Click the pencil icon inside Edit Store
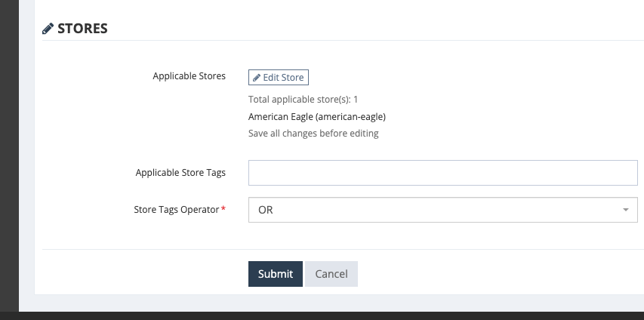644x320 pixels. click(257, 78)
